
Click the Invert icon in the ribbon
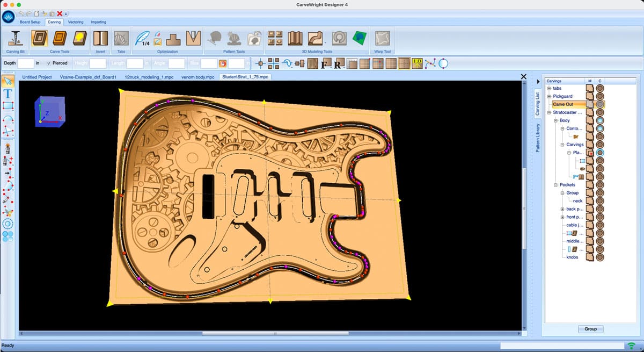(100, 39)
